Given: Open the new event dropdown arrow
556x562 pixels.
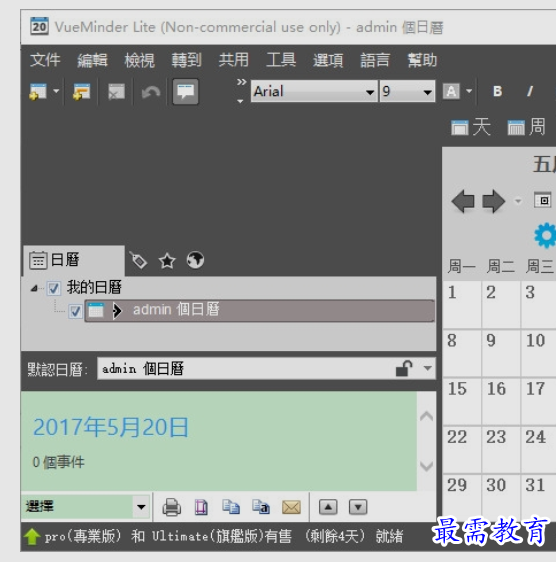Looking at the screenshot, I should click(x=56, y=91).
